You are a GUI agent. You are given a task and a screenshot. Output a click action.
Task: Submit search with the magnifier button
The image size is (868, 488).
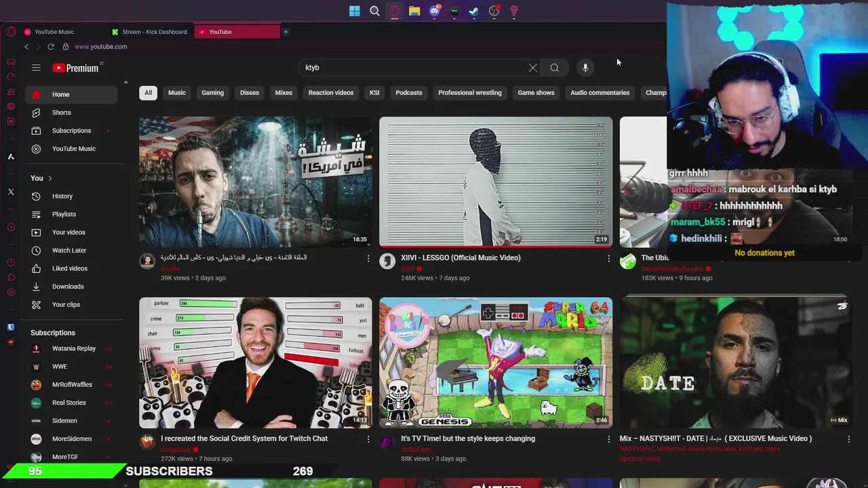pos(555,68)
